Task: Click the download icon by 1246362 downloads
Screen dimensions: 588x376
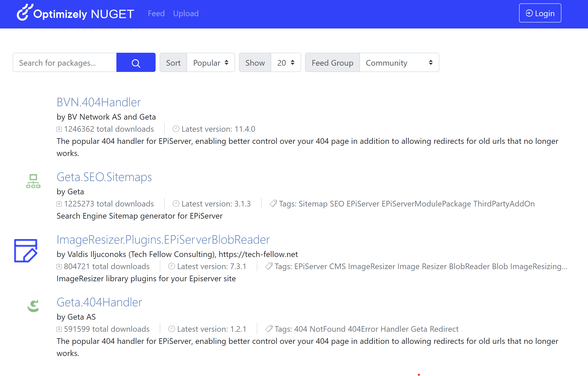Action: (59, 129)
